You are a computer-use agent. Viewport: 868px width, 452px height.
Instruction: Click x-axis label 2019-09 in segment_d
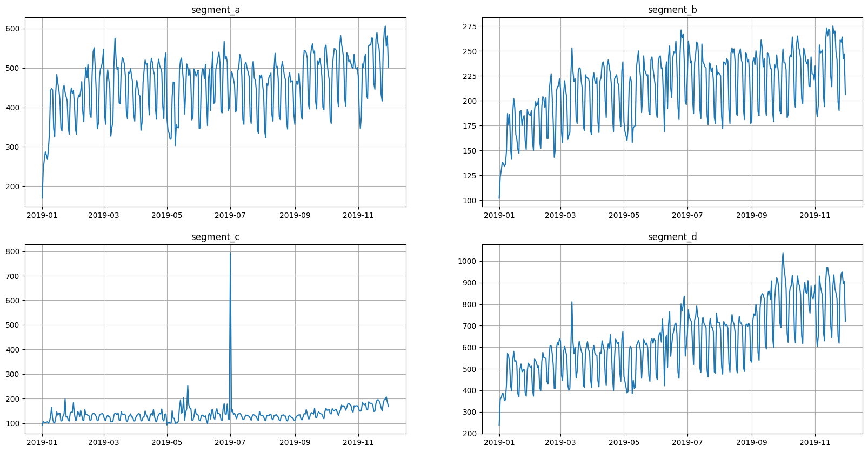[752, 442]
